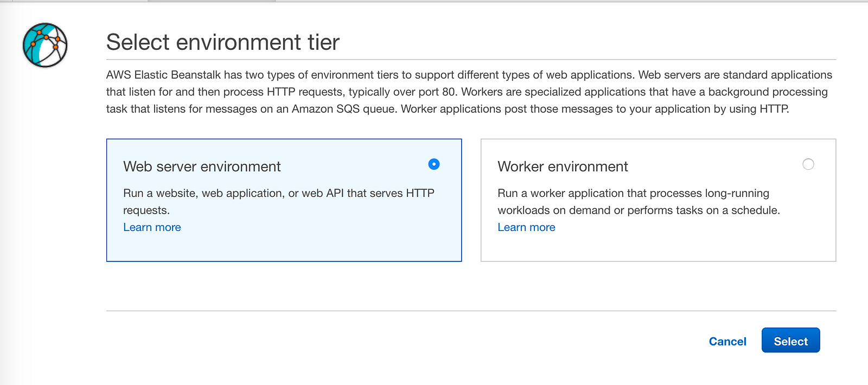Click the "Run a website, web application" description
Screen dimensions: 868x385
point(278,194)
